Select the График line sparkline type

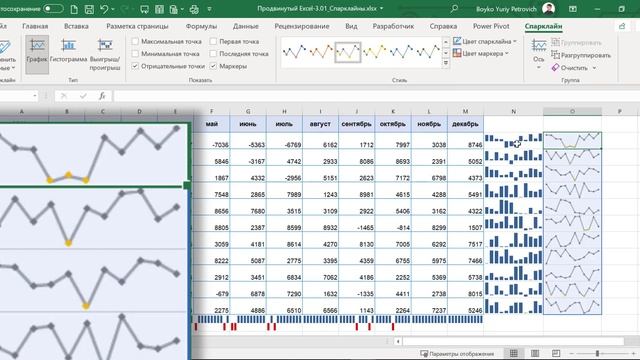tap(37, 54)
